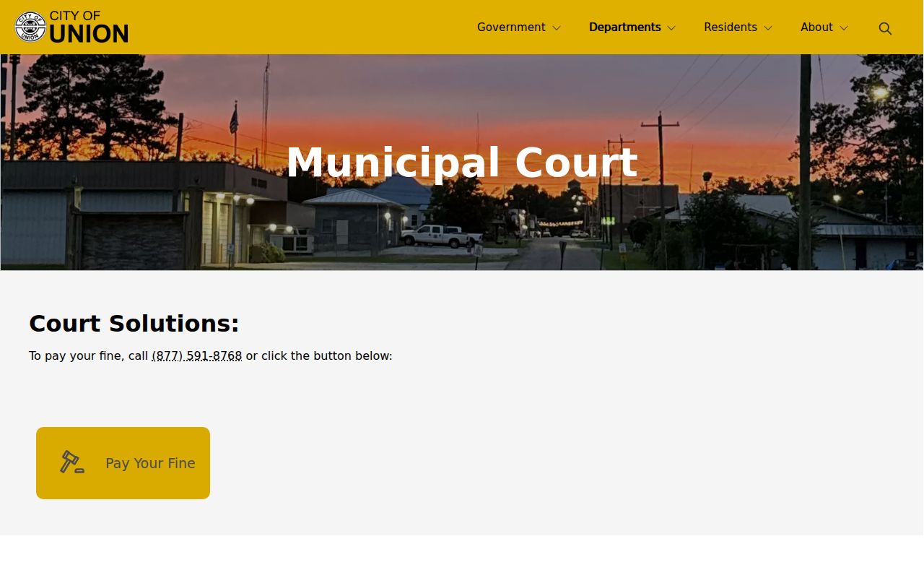Open the Departments menu

[x=625, y=27]
